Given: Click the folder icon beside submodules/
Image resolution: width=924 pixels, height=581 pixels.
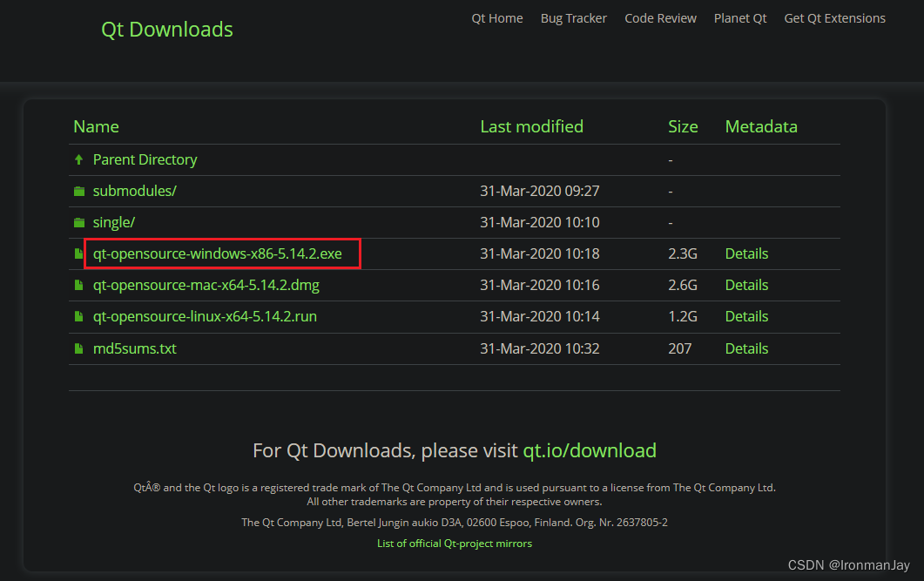Looking at the screenshot, I should [x=79, y=191].
